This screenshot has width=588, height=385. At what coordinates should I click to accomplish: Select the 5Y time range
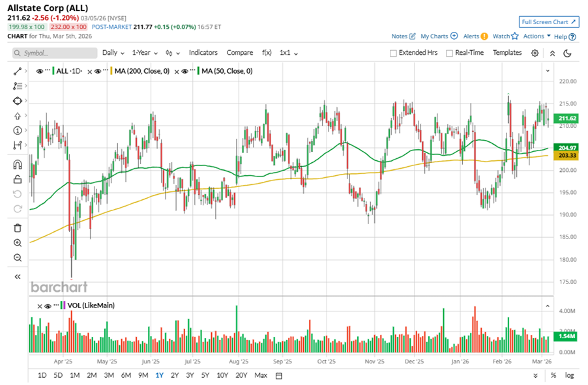[x=205, y=375]
